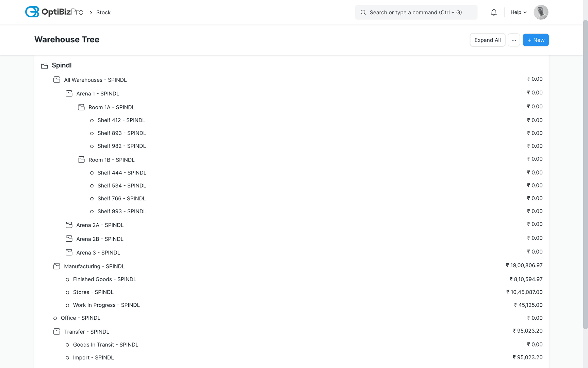
Task: Go to Stock breadcrumb link
Action: [x=103, y=13]
